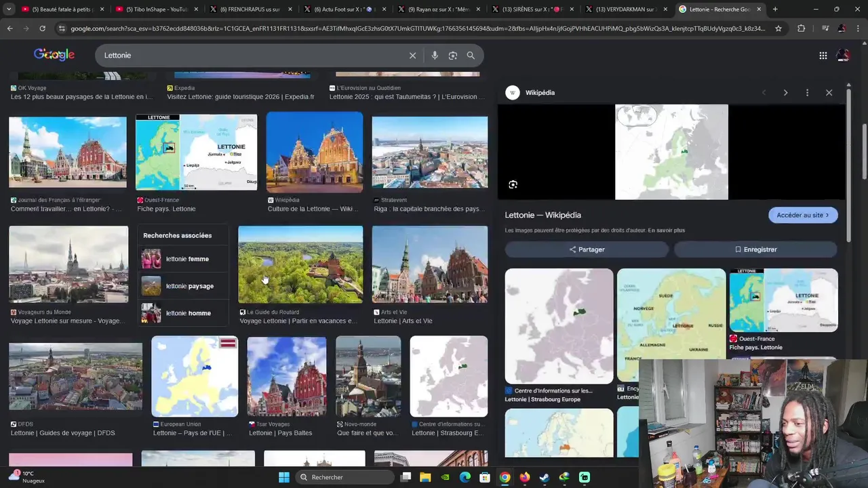The width and height of the screenshot is (868, 488).
Task: Open the Expedia Visitez Lettonie result caption
Action: coord(241,97)
